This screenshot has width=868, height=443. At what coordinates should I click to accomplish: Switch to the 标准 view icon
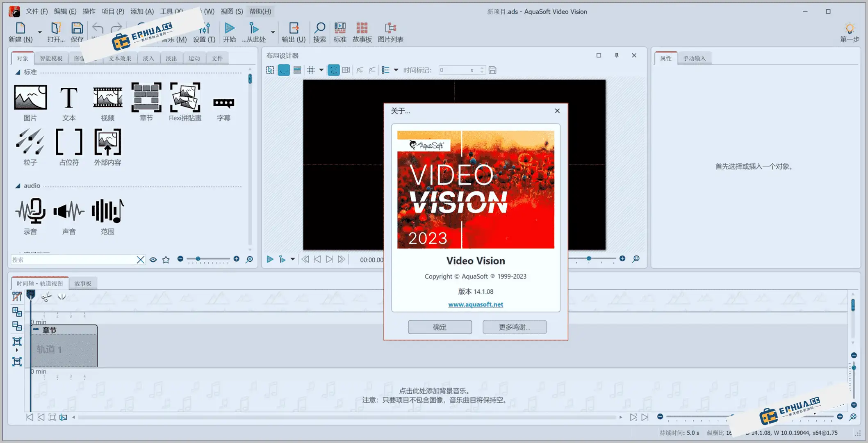point(340,28)
